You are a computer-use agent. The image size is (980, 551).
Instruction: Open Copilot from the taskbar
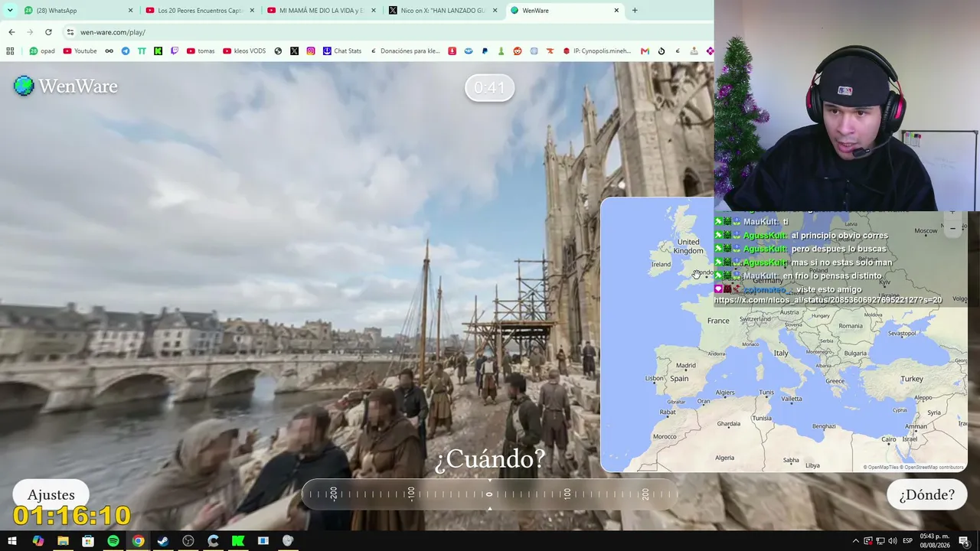(38, 541)
